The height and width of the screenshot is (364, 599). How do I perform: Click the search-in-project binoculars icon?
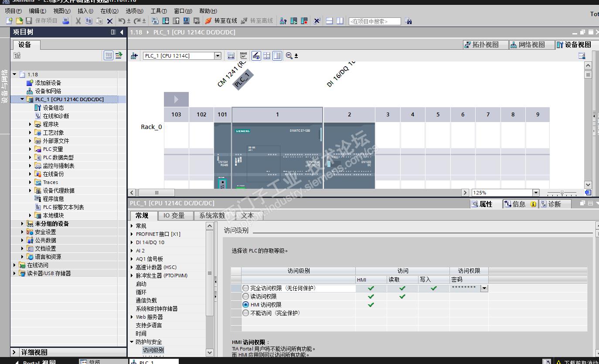[408, 21]
